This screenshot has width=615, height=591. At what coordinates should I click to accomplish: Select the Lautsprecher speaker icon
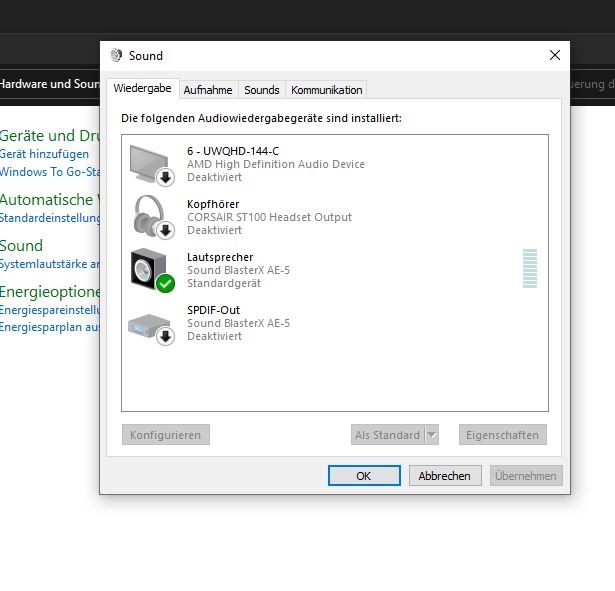152,271
